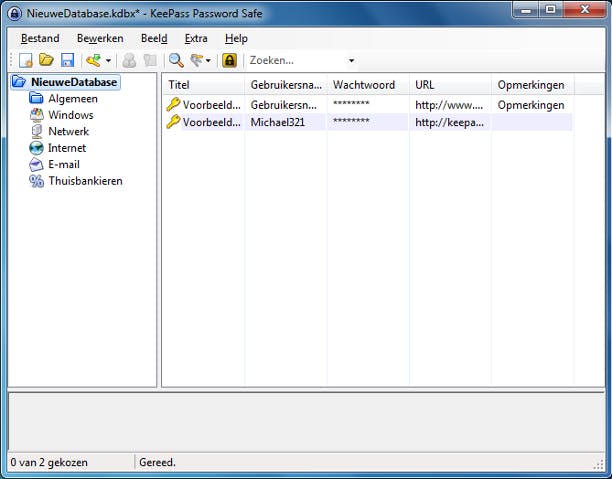Click the Add entry key icon
Viewport: 612px width, 479px height.
coord(94,61)
